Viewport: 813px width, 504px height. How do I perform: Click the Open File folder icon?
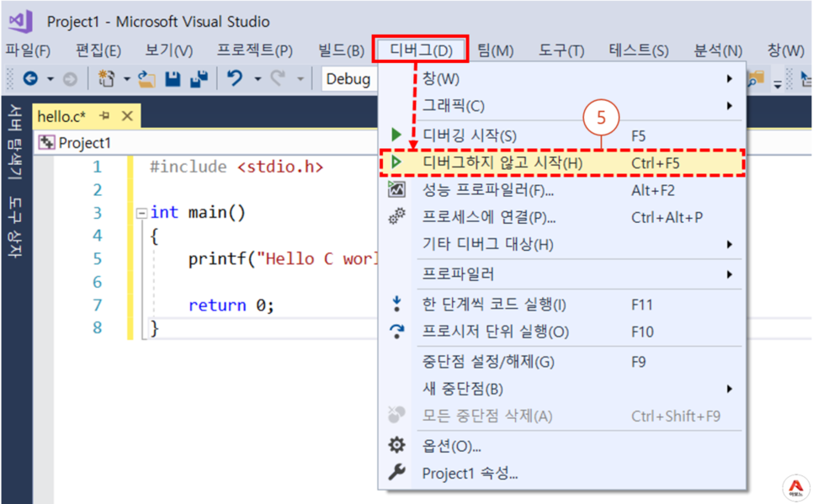(146, 79)
